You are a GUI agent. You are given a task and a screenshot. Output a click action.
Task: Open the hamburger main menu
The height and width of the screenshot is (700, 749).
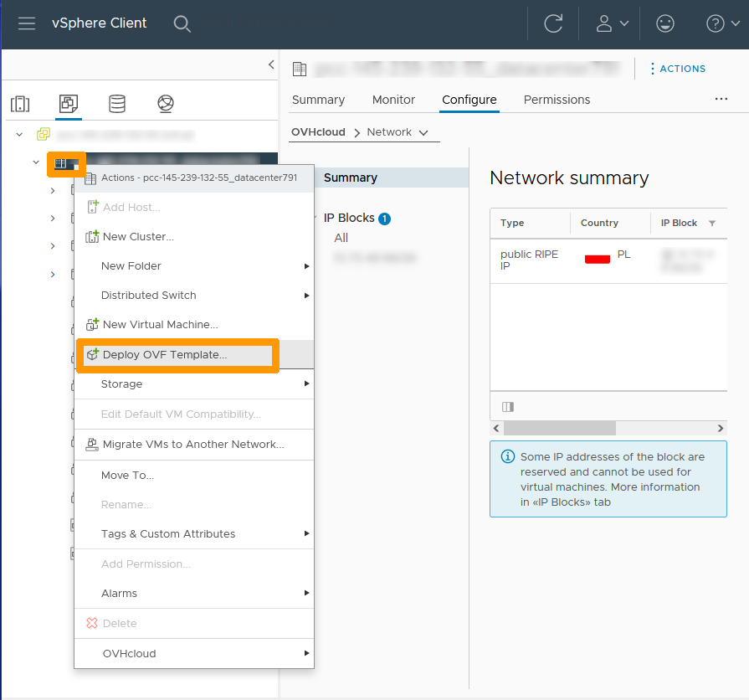27,23
